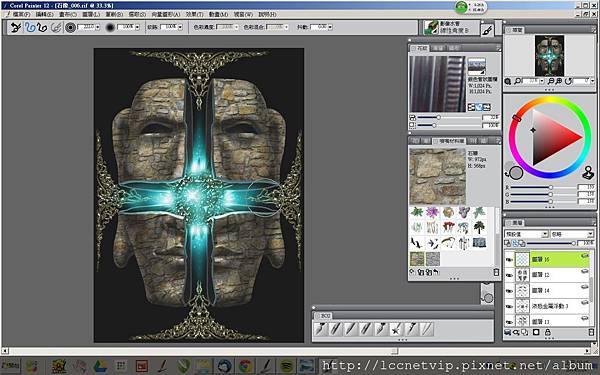
Task: Switch to second tab in pattern panel
Action: 438,48
